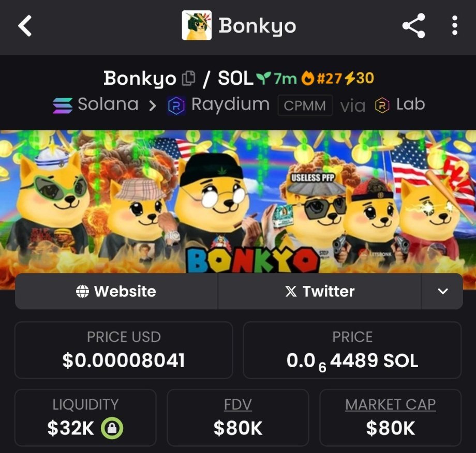
Task: Copy the Bonkyo token address
Action: (188, 78)
